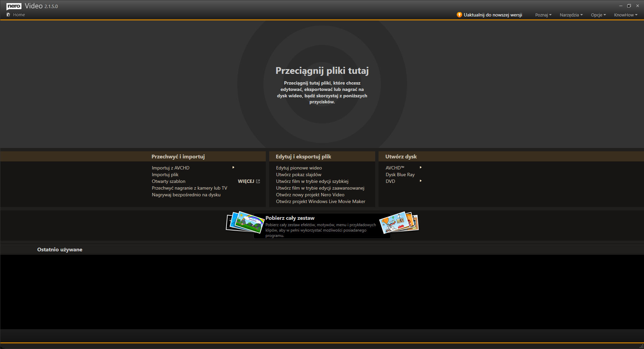Click the Przechwyć i importuj section header

[178, 157]
